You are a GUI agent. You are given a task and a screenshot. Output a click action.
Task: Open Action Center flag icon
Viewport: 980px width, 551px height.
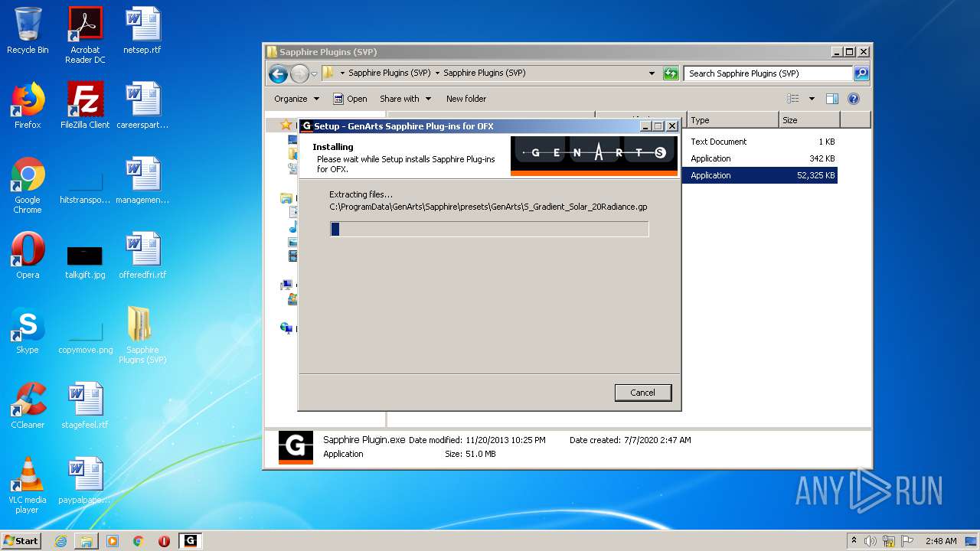click(907, 541)
